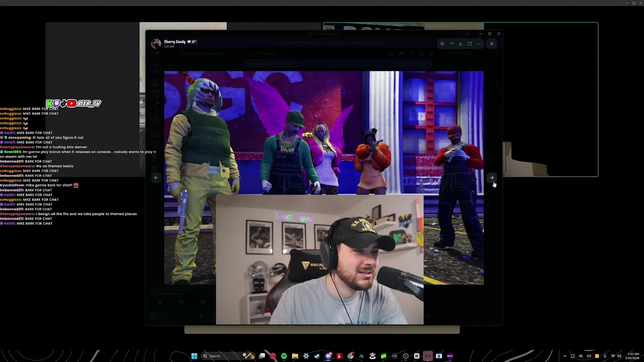Click the network Wi-Fi tray icon

click(612, 356)
